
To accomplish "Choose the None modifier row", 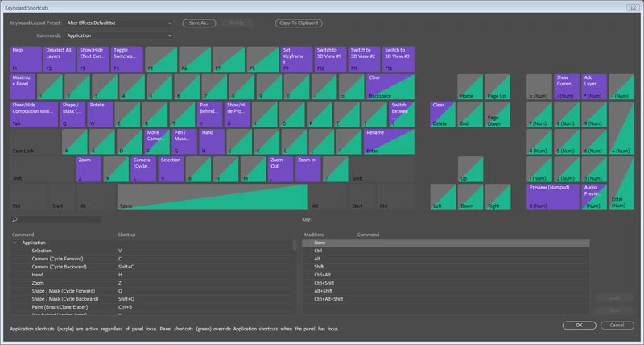I will coord(446,243).
